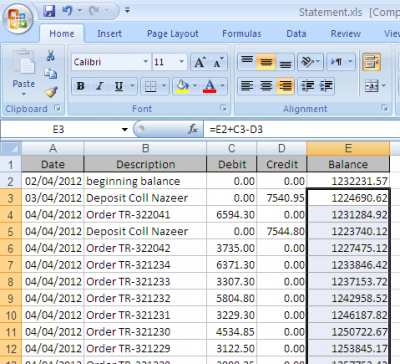The width and height of the screenshot is (400, 364).
Task: Toggle Bold formatting
Action: click(80, 86)
